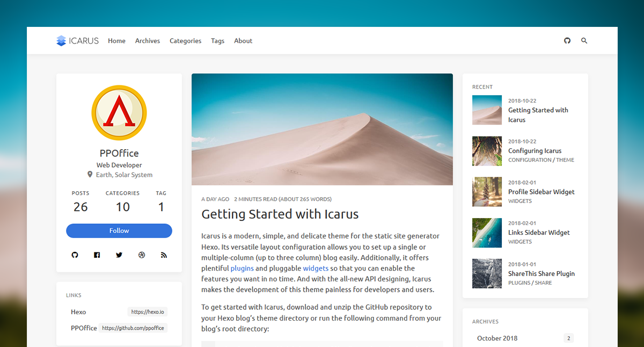Click the Profile Sidebar Widget thumbnail
Viewport: 644px width, 347px height.
(x=487, y=192)
